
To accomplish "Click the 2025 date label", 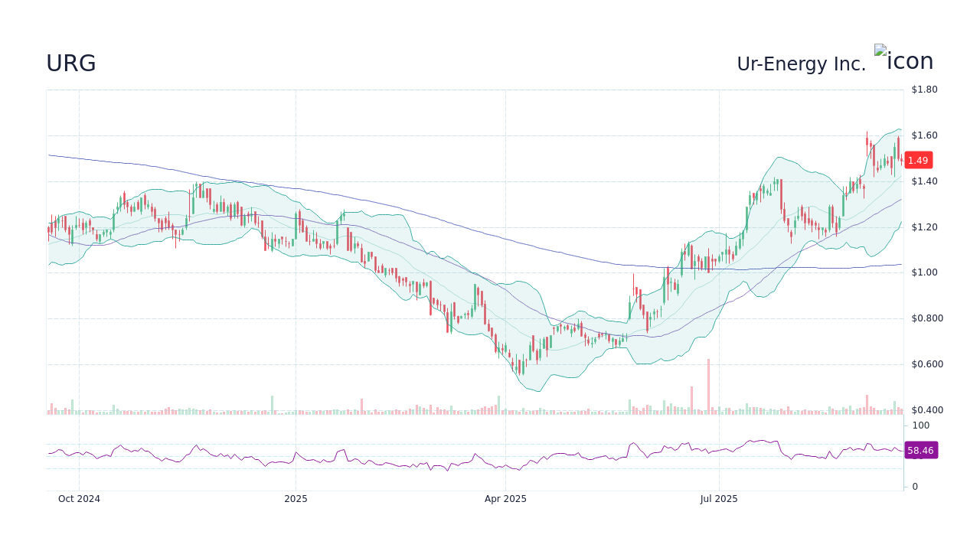I will click(x=296, y=498).
